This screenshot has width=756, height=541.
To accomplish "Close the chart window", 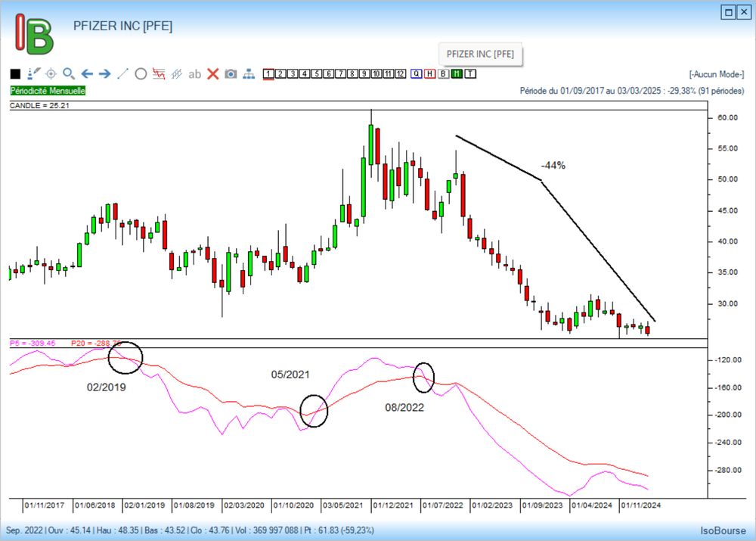I will (744, 12).
